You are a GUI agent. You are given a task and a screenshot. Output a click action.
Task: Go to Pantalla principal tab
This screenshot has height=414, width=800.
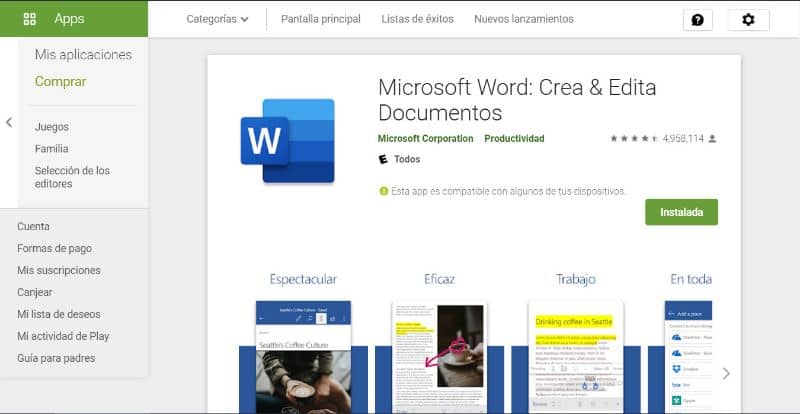320,19
